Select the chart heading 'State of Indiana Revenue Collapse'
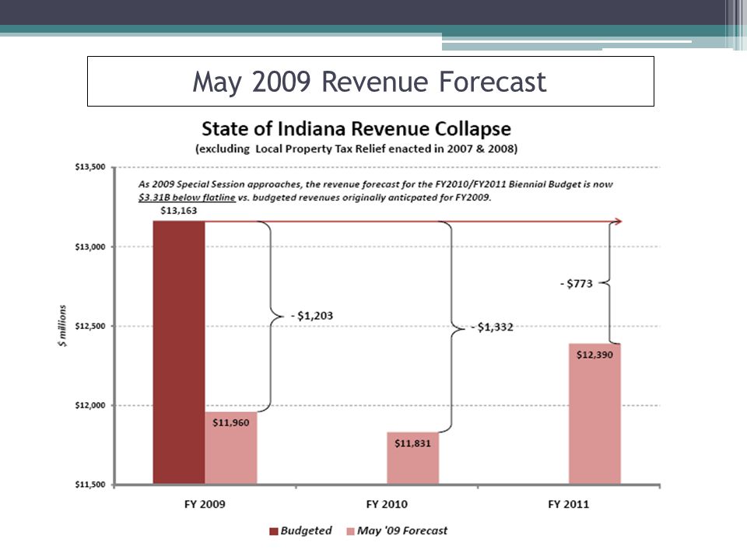 356,128
